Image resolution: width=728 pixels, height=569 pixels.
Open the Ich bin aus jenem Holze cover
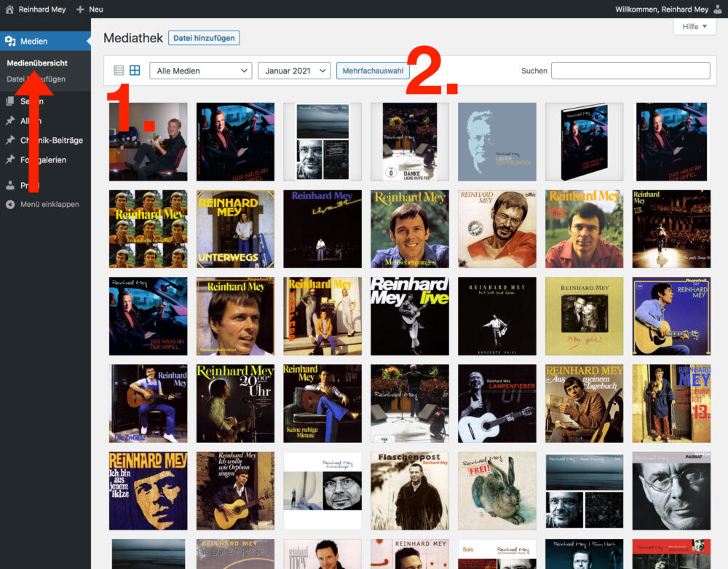tap(148, 491)
